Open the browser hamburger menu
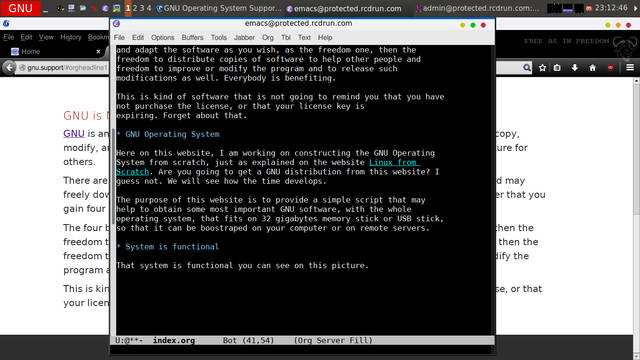640x360 pixels. coord(630,67)
